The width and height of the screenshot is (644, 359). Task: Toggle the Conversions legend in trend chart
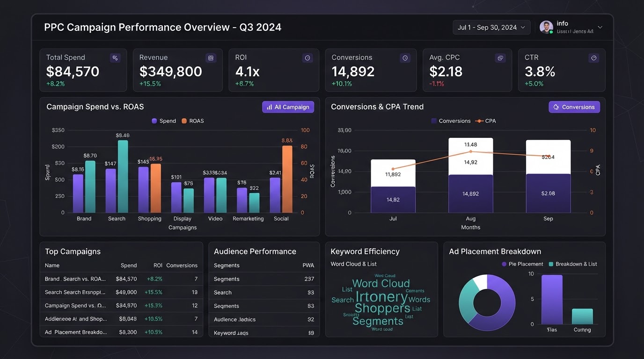point(451,121)
